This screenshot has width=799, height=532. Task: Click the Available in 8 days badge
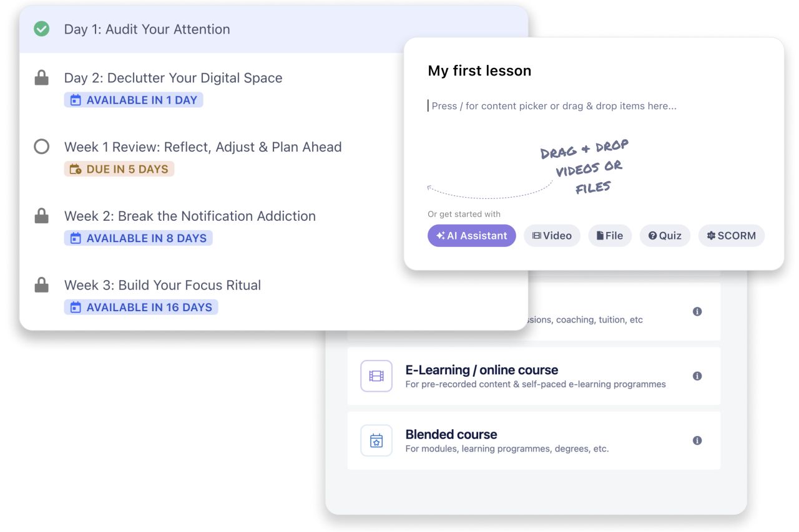click(139, 238)
